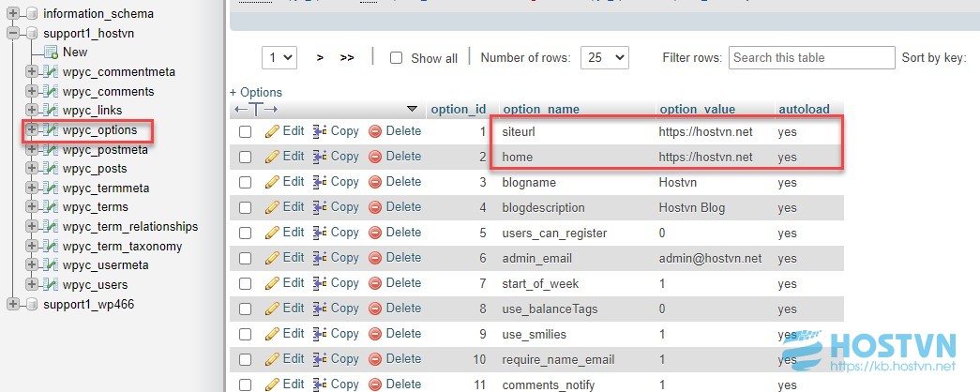Jump to the last page arrow
The width and height of the screenshot is (980, 392).
click(347, 57)
